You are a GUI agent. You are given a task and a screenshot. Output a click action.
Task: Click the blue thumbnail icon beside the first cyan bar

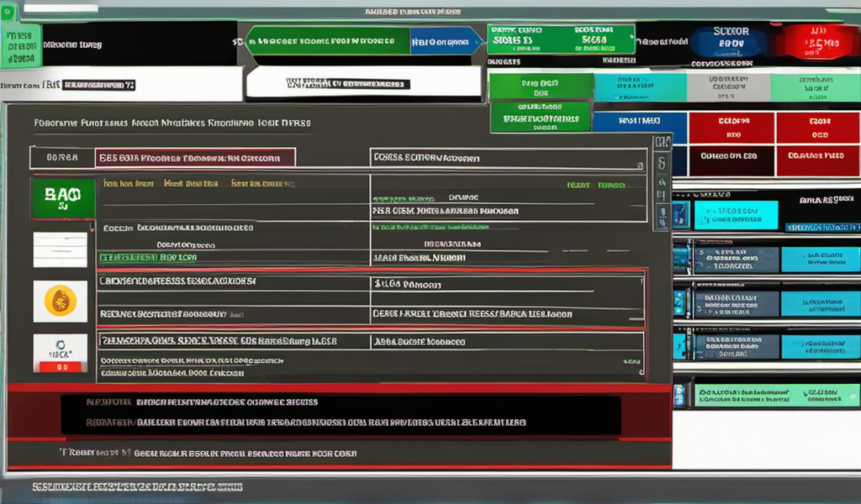681,214
